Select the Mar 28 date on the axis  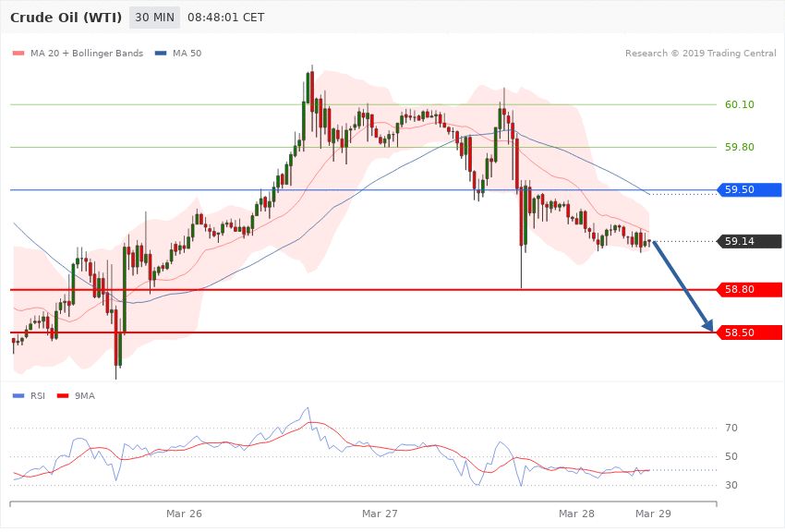[576, 513]
